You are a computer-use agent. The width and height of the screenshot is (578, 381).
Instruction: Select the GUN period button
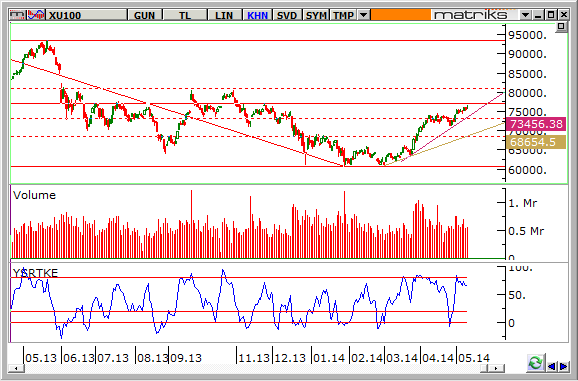pos(144,15)
